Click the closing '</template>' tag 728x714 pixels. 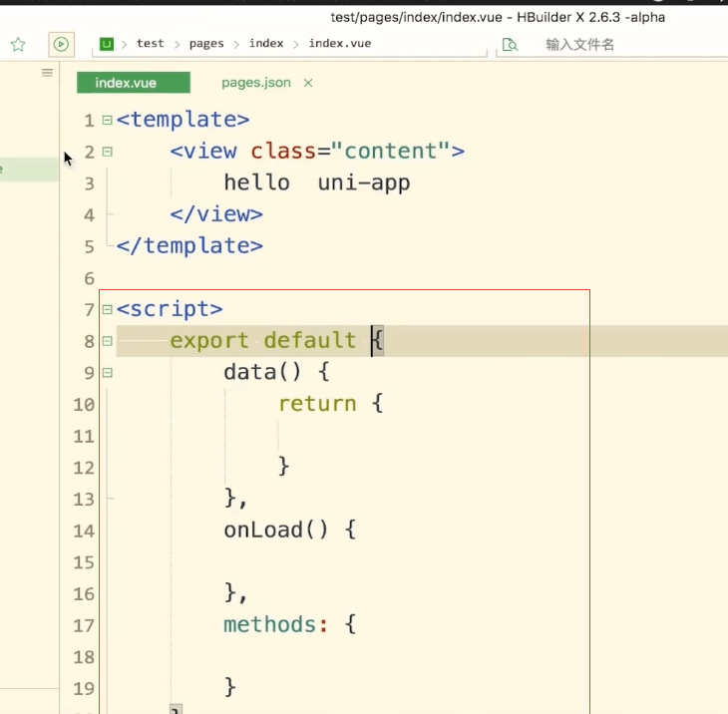189,245
